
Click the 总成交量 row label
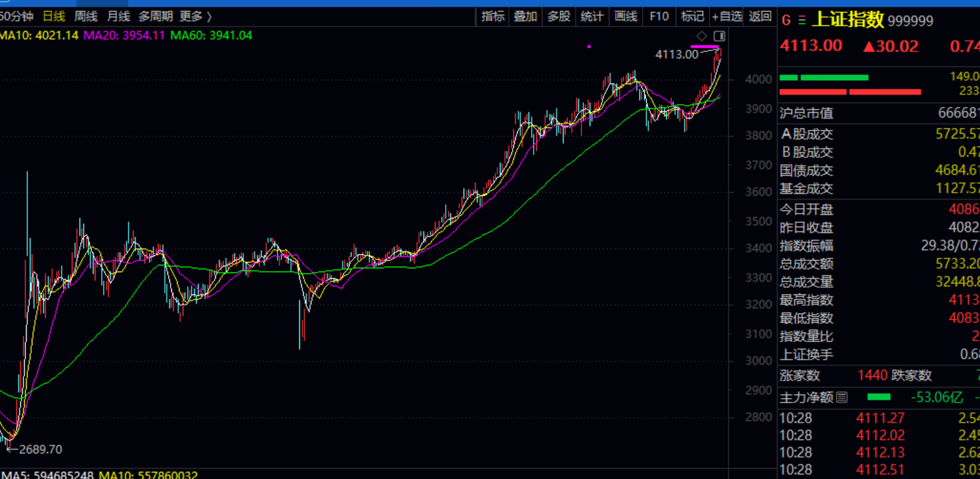806,282
